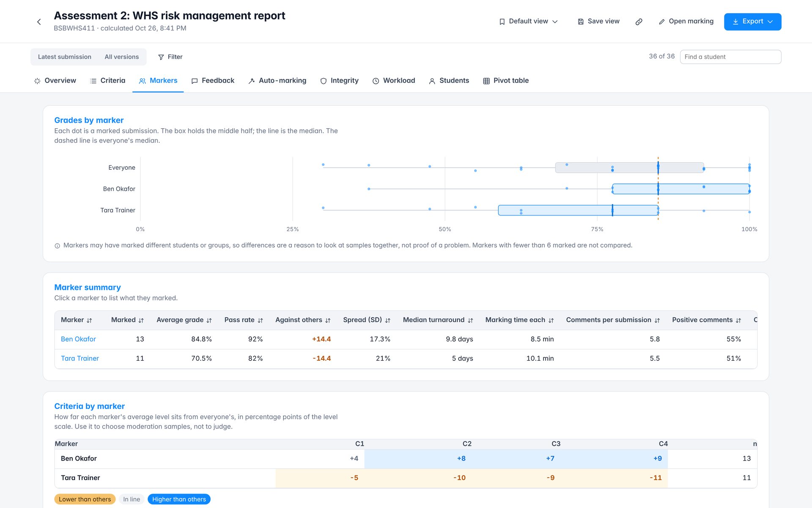Toggle the Lower than others legend chip
The height and width of the screenshot is (508, 812).
pos(85,499)
